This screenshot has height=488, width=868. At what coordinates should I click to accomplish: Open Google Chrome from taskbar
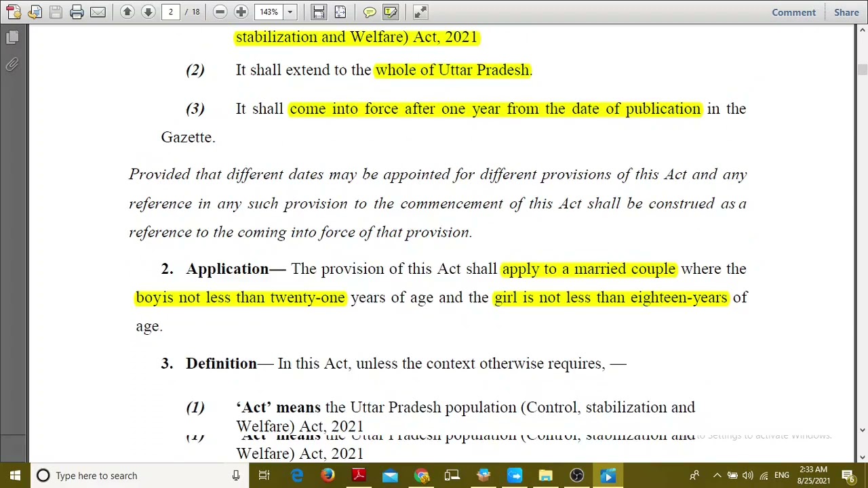click(421, 475)
